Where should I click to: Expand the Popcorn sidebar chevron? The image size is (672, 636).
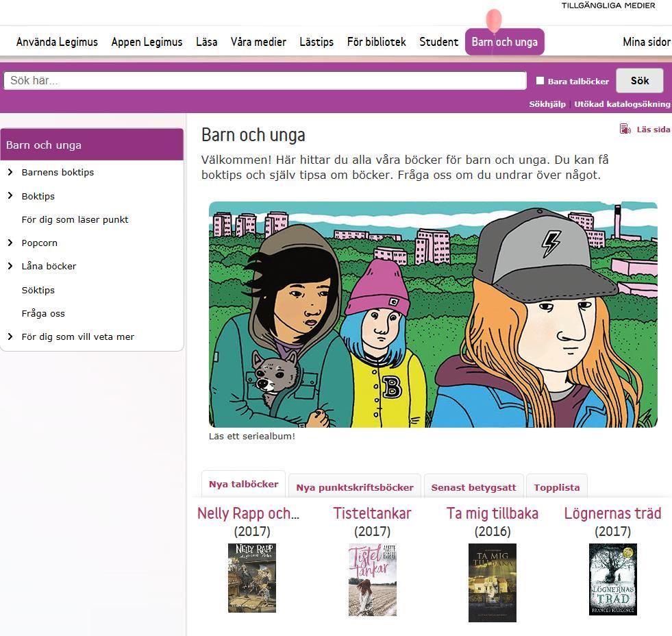10,243
